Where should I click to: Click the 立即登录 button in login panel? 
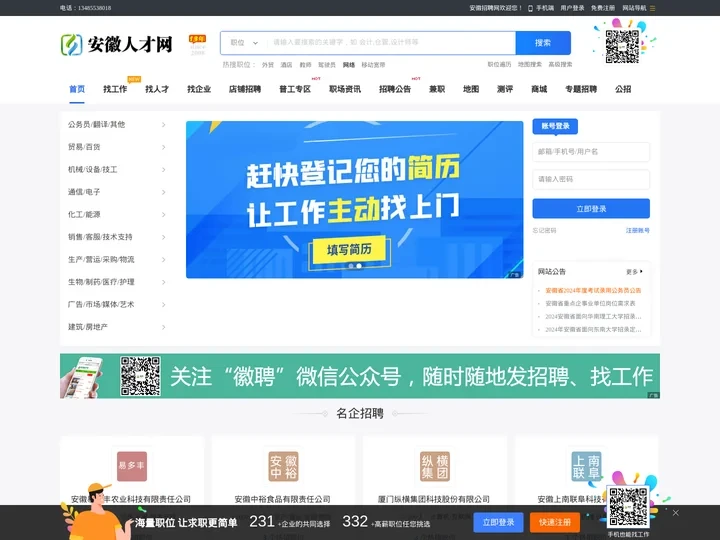coord(591,208)
